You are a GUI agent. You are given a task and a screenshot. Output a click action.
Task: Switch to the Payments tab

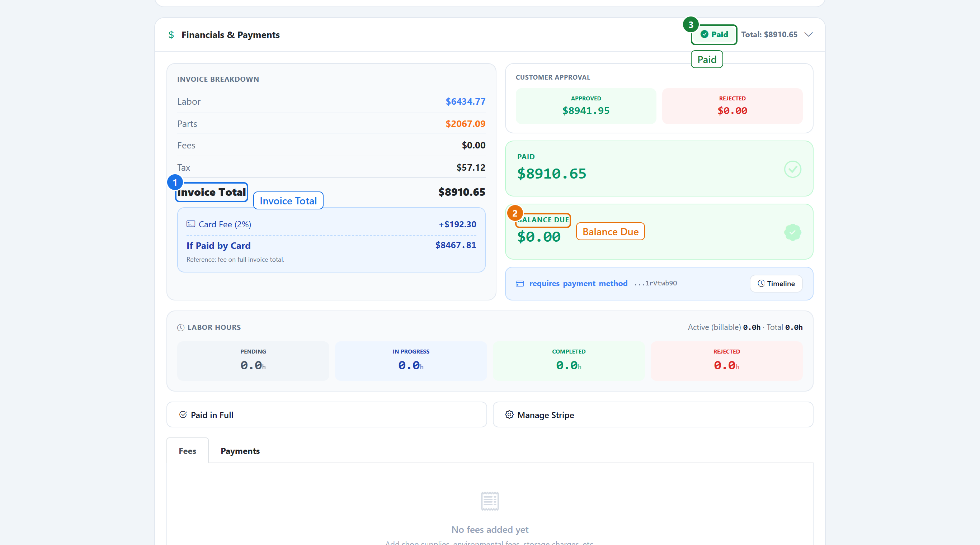pos(240,451)
